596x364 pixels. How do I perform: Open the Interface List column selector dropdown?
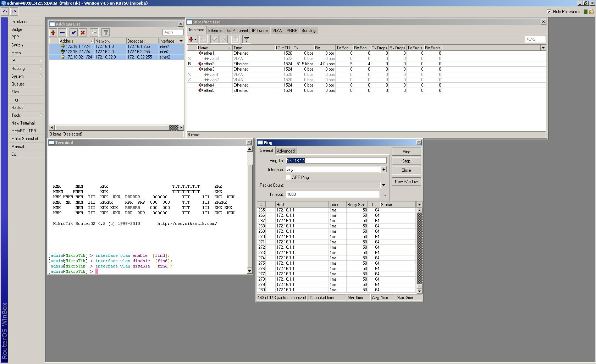coord(543,48)
